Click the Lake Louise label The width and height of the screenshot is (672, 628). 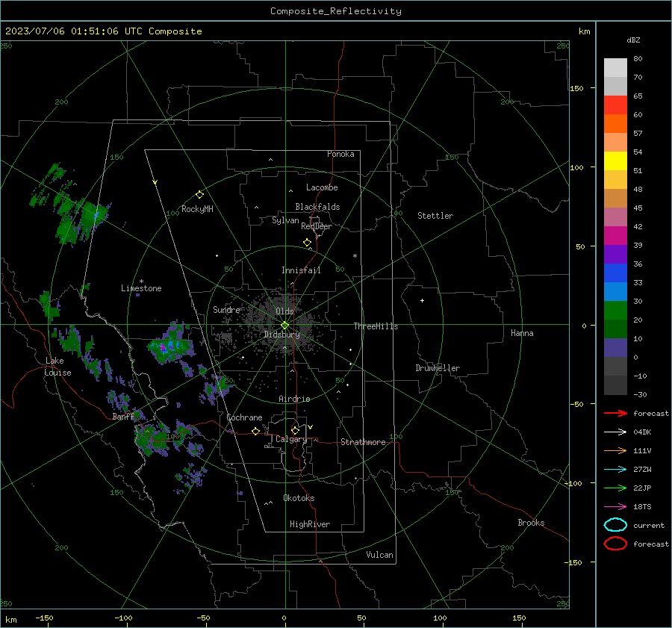(57, 367)
